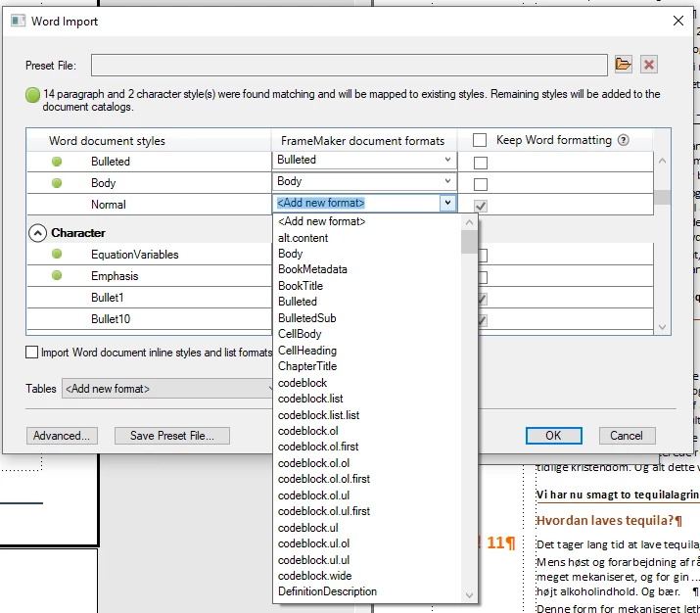Viewport: 700px width, 613px height.
Task: Check Keep Word formatting for Bulleted row
Action: 481,163
